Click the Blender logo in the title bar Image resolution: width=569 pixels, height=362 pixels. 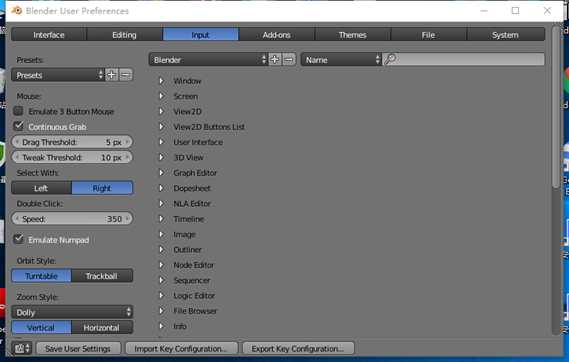(x=17, y=11)
